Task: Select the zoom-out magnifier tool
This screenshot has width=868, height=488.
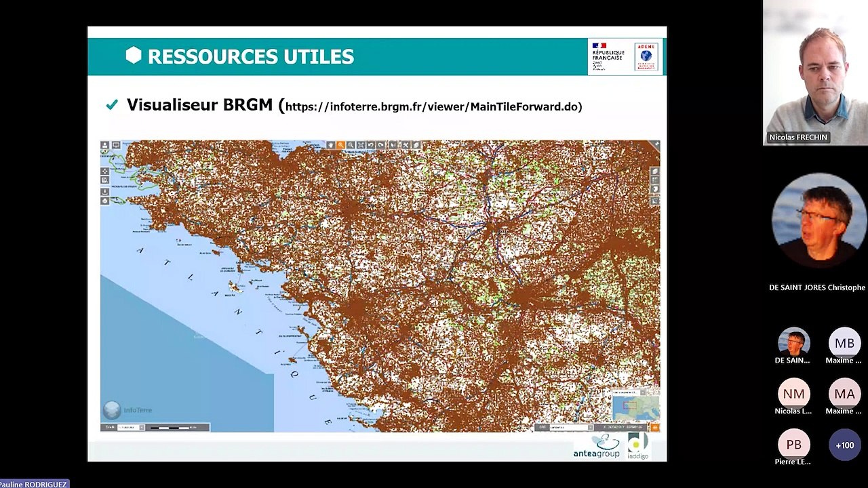Action: pos(351,145)
